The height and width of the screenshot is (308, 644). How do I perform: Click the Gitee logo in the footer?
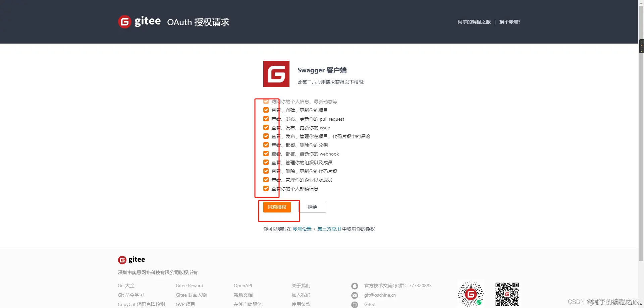click(131, 260)
